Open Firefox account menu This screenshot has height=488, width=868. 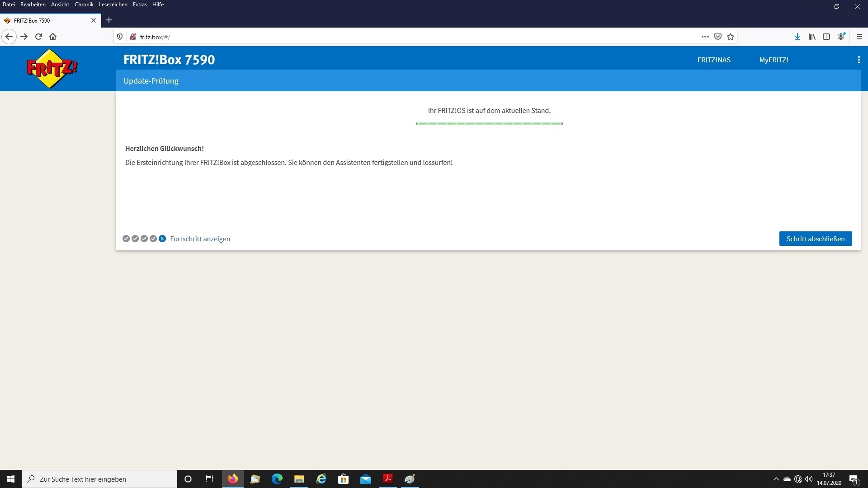point(841,37)
